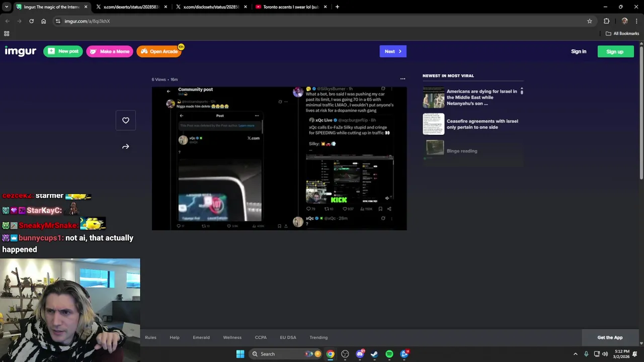Open the Rules footer link
This screenshot has height=362, width=644.
pyautogui.click(x=150, y=337)
